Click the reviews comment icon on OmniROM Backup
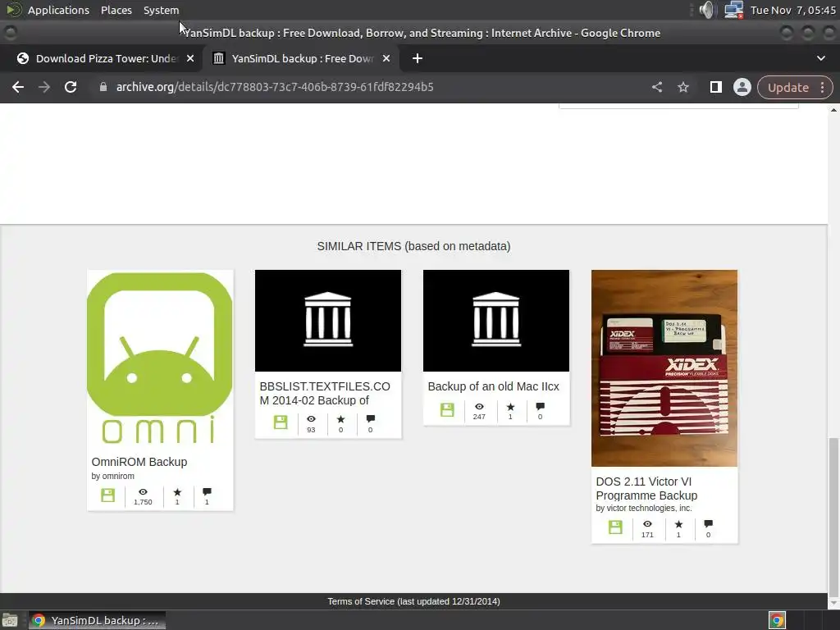This screenshot has height=630, width=840. pyautogui.click(x=207, y=492)
